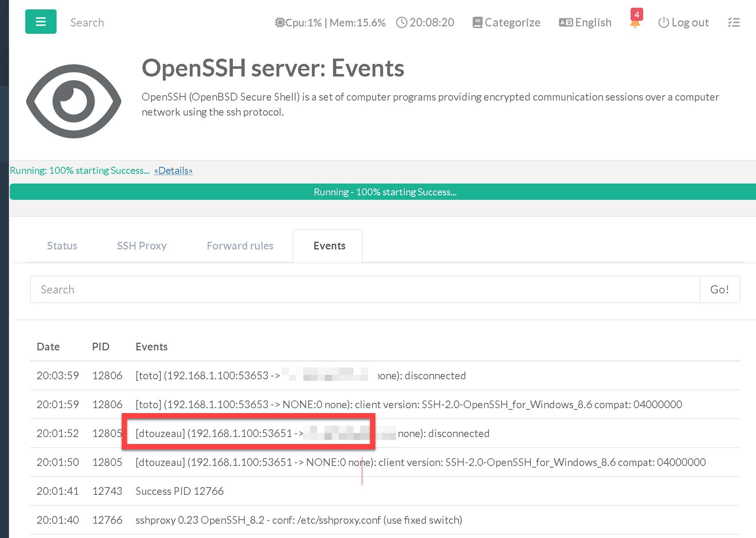Select the Forward rules tab
Screen dimensions: 756x538
click(x=240, y=246)
